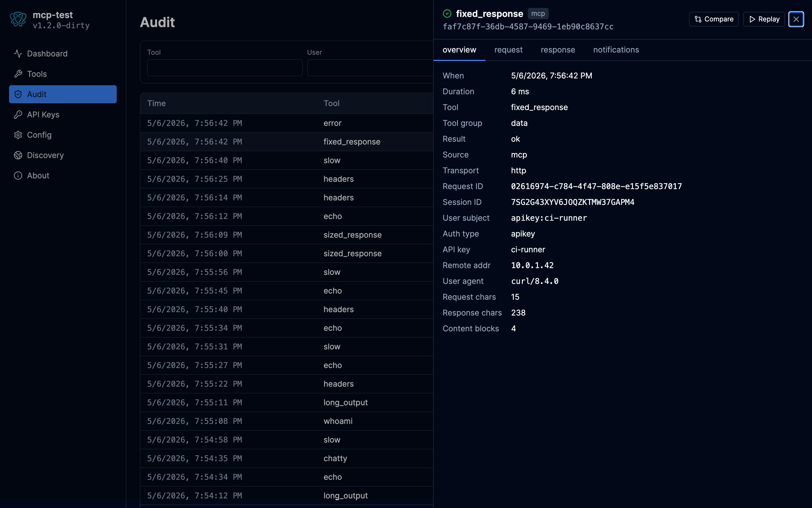The width and height of the screenshot is (812, 508).
Task: Click the mcp-test logo icon
Action: point(18,19)
